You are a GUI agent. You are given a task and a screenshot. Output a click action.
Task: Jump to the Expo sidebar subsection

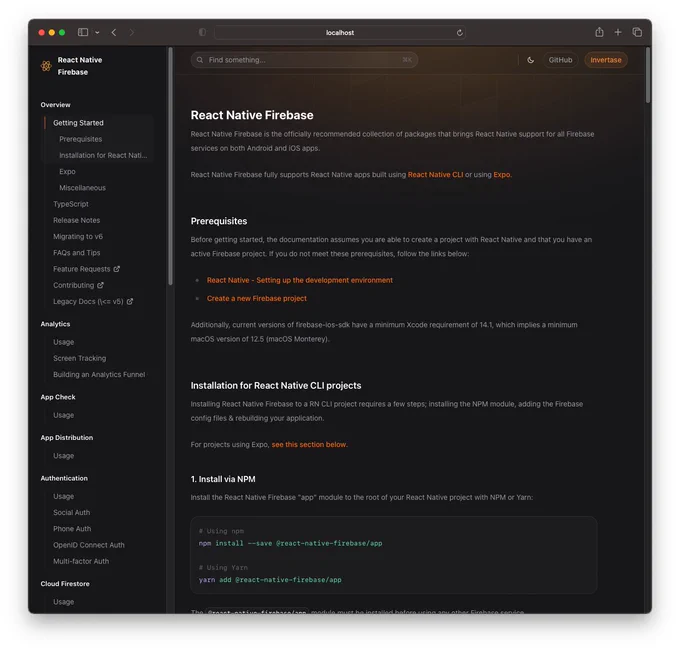coord(67,172)
